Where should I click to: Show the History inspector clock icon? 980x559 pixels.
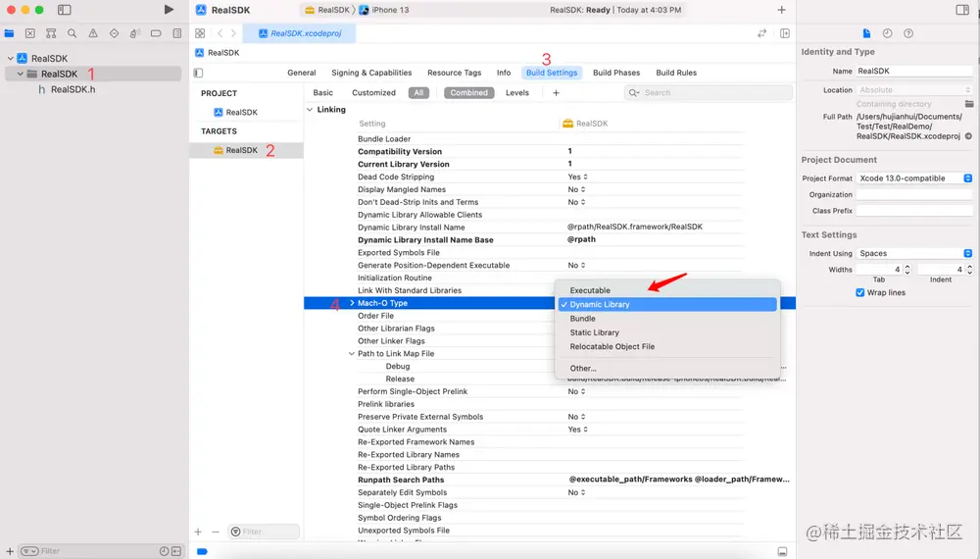888,33
